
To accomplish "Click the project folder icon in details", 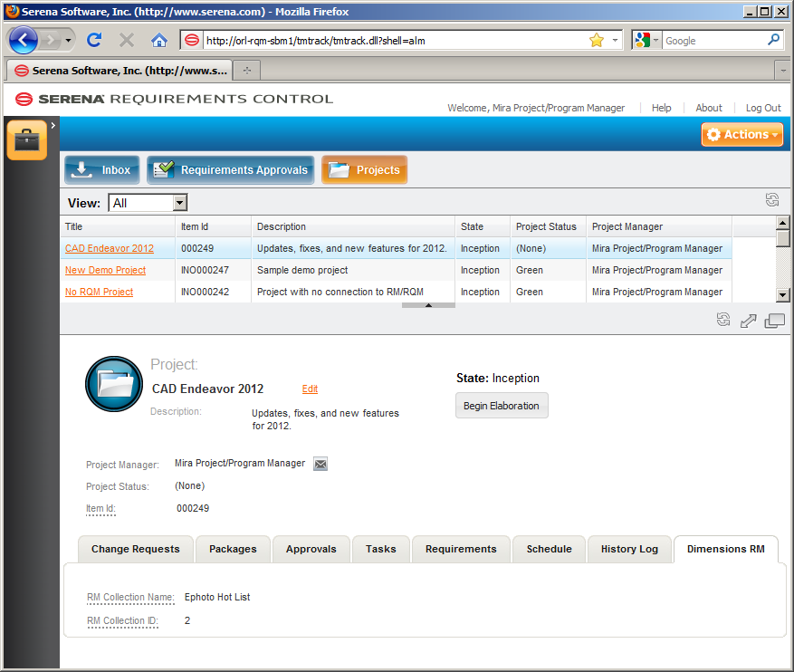I will (114, 384).
